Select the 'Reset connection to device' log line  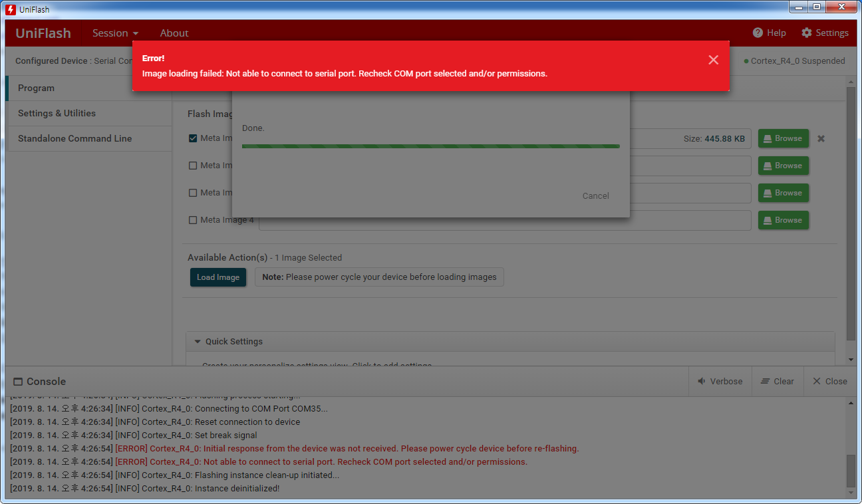(155, 422)
